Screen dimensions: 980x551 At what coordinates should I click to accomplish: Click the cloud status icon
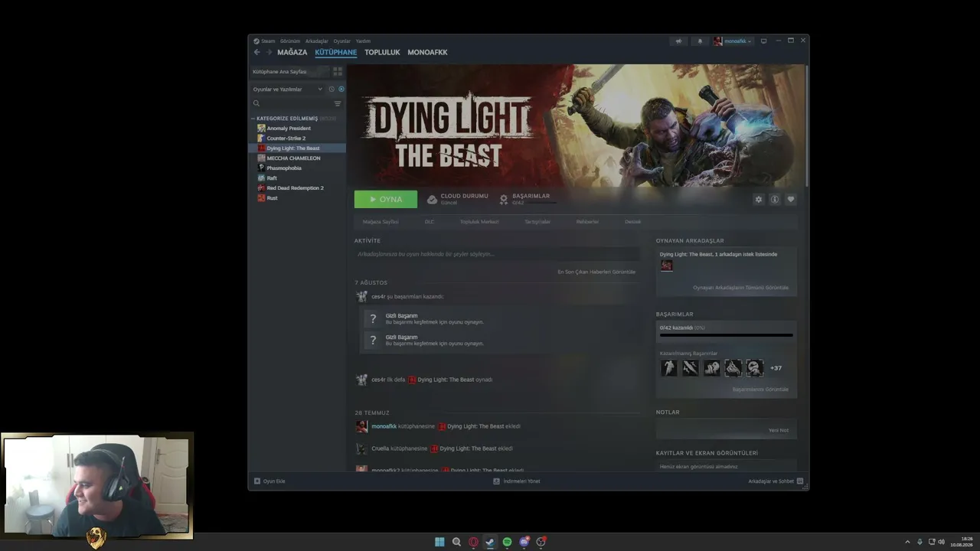point(432,199)
